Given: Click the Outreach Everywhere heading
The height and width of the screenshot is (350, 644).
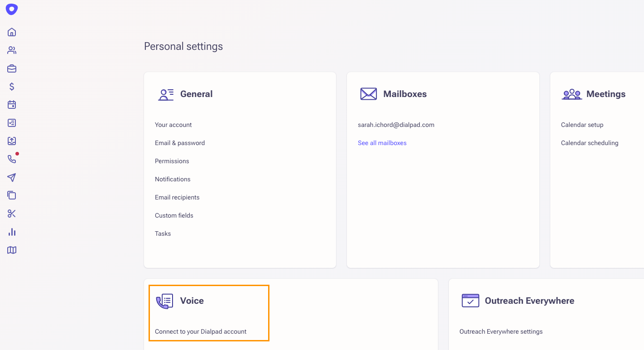Looking at the screenshot, I should pos(529,301).
